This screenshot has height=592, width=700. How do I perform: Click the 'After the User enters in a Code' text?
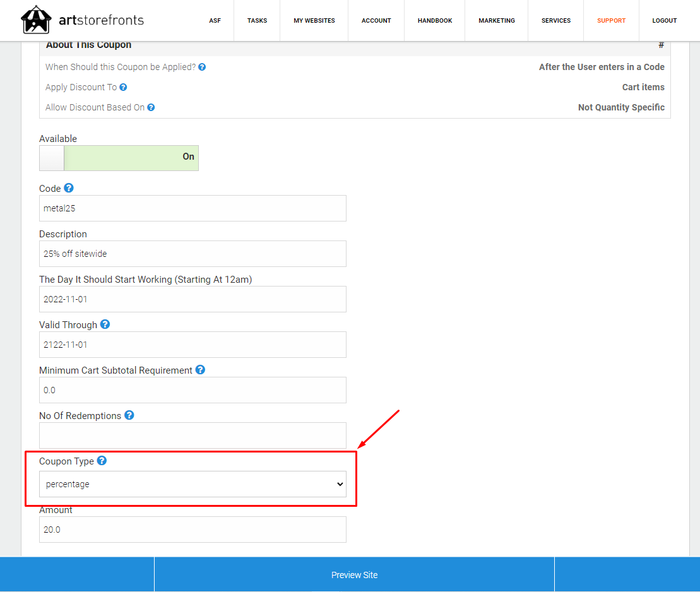pyautogui.click(x=602, y=67)
